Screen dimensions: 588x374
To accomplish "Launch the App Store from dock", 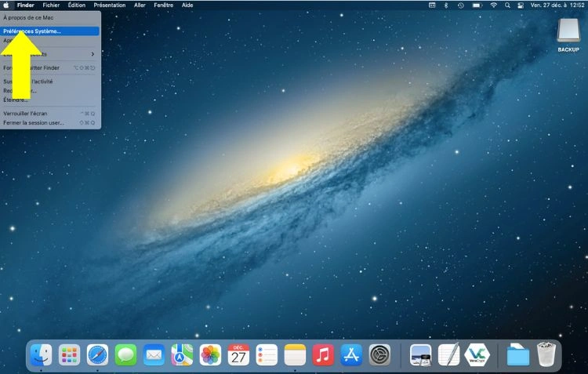I will tap(351, 355).
